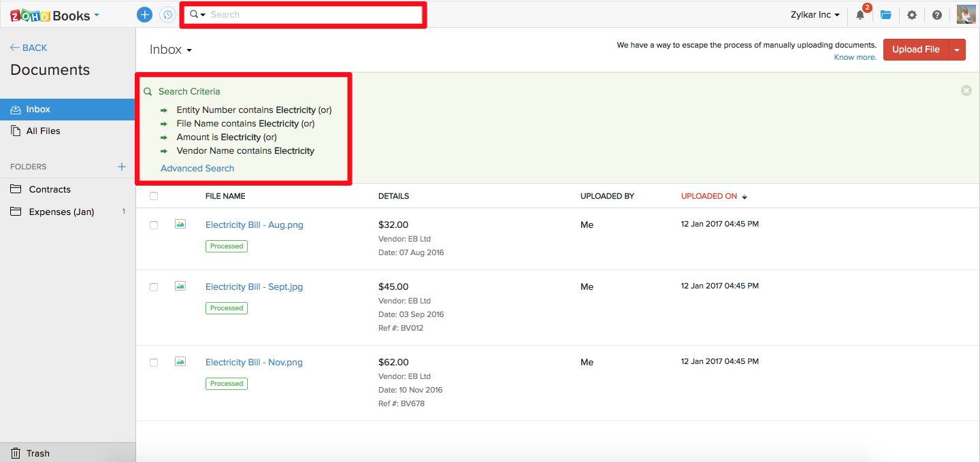Tick the select-all checkbox in the table header
Image resolution: width=980 pixels, height=462 pixels.
click(154, 195)
